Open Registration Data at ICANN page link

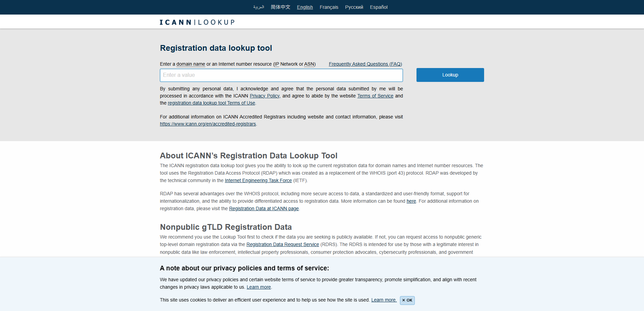click(x=264, y=208)
